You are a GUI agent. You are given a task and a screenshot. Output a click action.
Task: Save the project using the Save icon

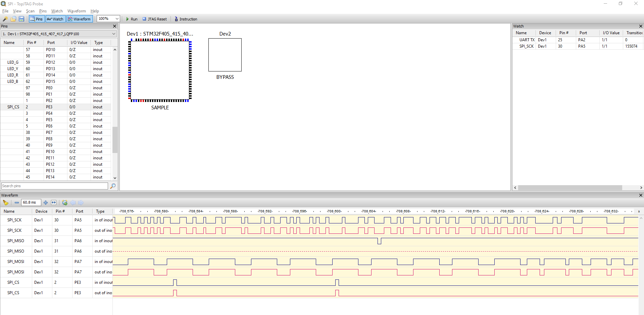(x=21, y=19)
